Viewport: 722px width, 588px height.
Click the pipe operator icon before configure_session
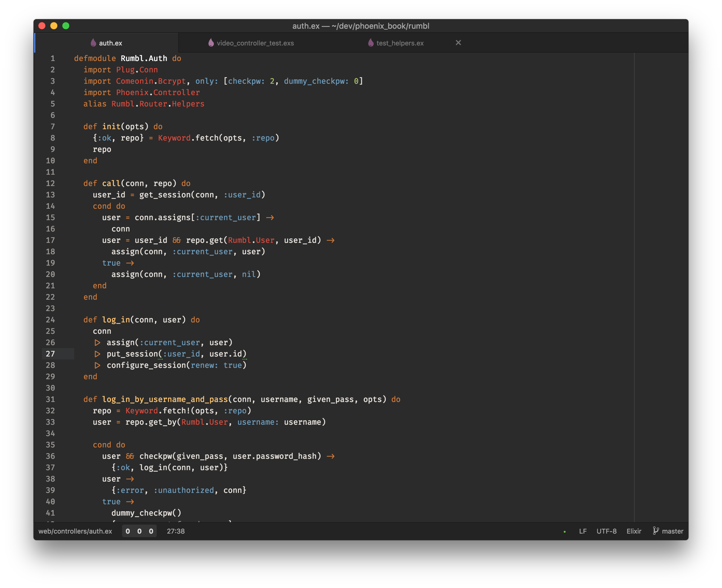[97, 365]
